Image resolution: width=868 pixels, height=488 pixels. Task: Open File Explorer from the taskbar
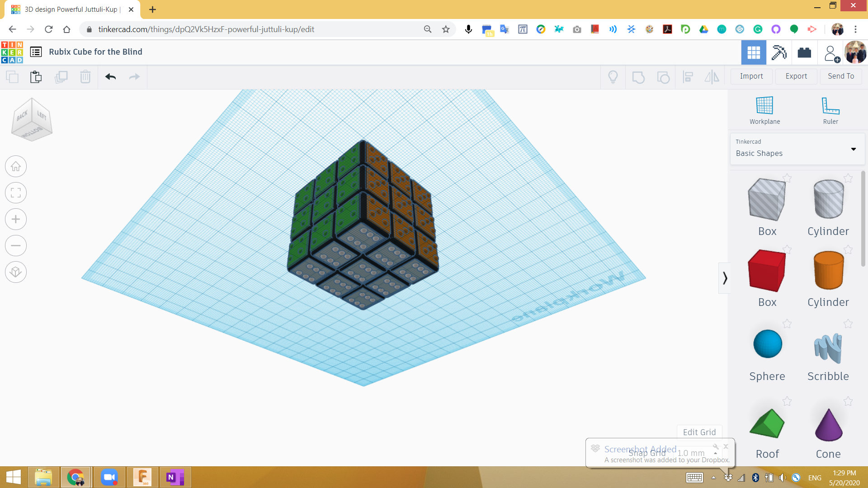(43, 477)
